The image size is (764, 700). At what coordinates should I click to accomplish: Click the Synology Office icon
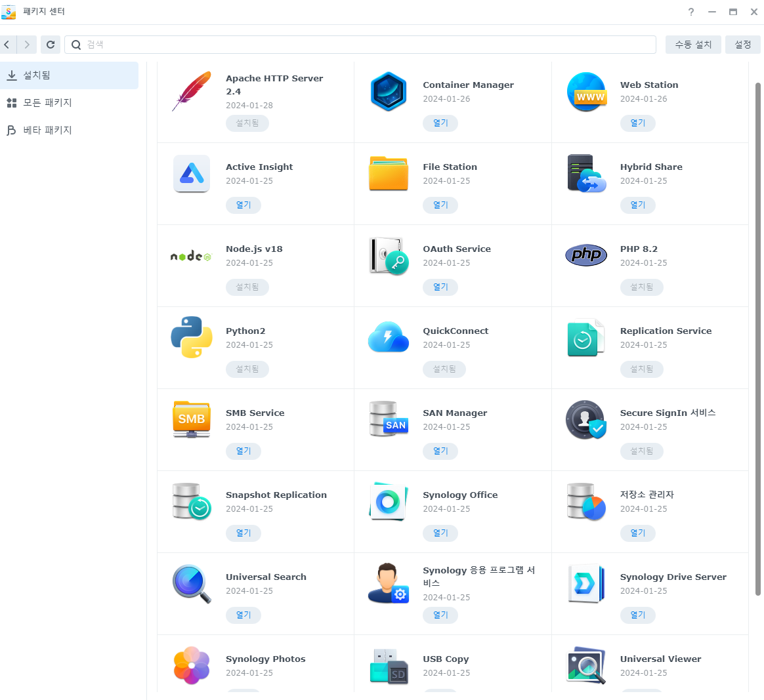pos(389,501)
